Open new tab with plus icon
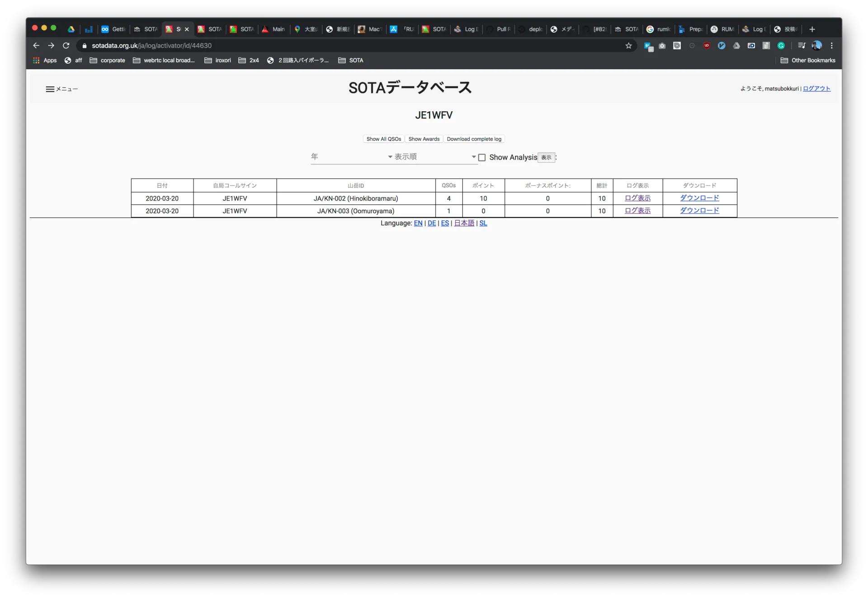 pyautogui.click(x=812, y=29)
